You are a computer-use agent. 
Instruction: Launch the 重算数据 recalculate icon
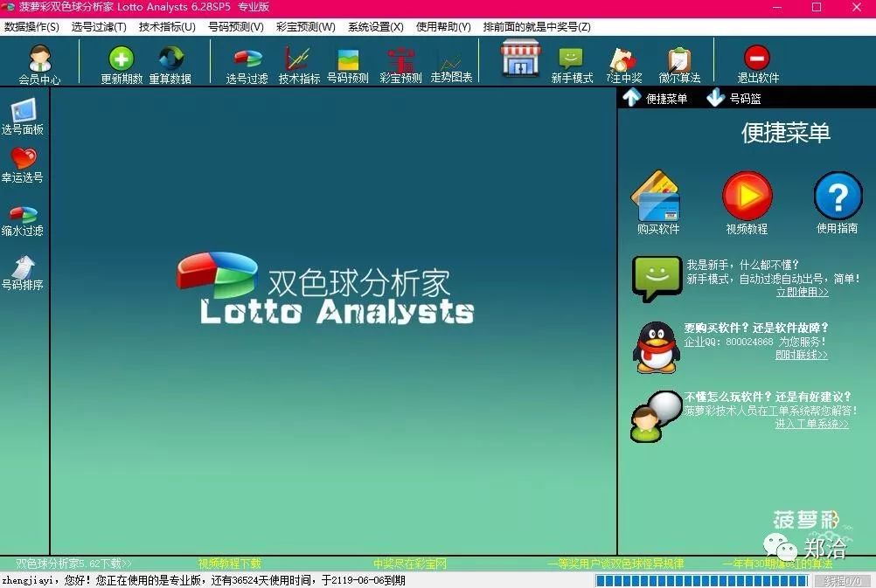coord(170,64)
